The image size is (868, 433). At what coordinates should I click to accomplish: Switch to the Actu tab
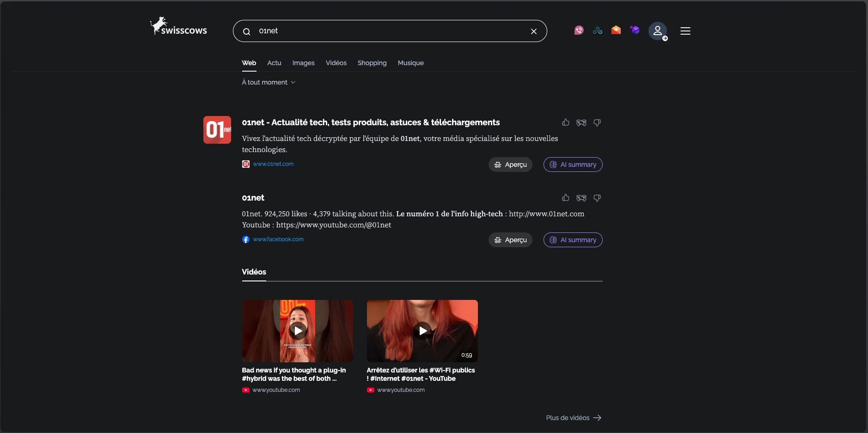[x=274, y=63]
